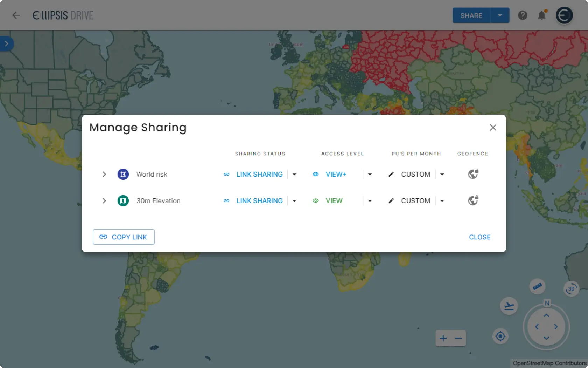Open the notifications bell
Image resolution: width=588 pixels, height=368 pixels.
[541, 15]
